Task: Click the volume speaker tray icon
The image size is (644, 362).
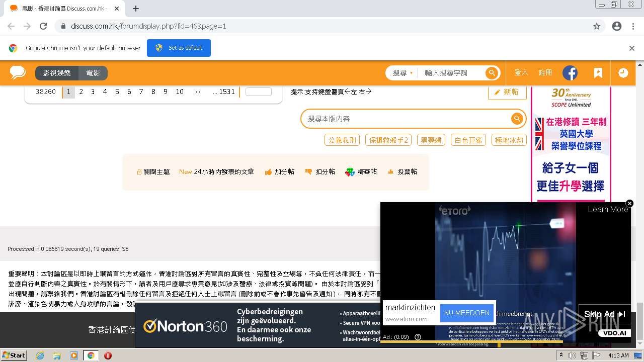Action: pyautogui.click(x=572, y=355)
